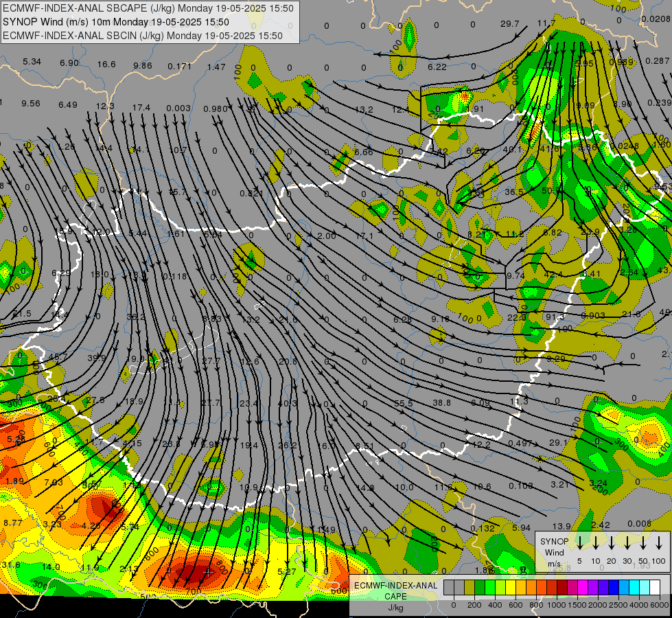Image resolution: width=672 pixels, height=618 pixels.
Task: Click the 'ECMWF-INDEX-ANAL CAPE J/kg' legend label
Action: tap(395, 597)
